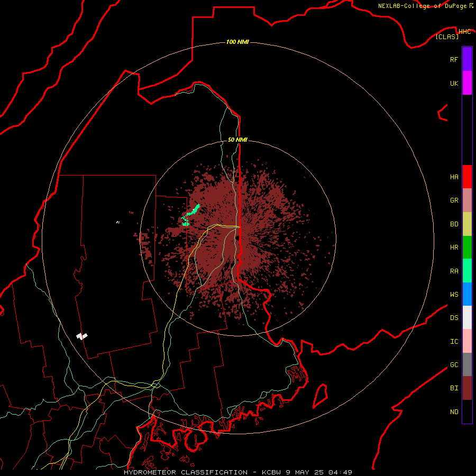This screenshot has height=476, width=476.
Task: Click the BI brown legend swatch
Action: [x=467, y=388]
